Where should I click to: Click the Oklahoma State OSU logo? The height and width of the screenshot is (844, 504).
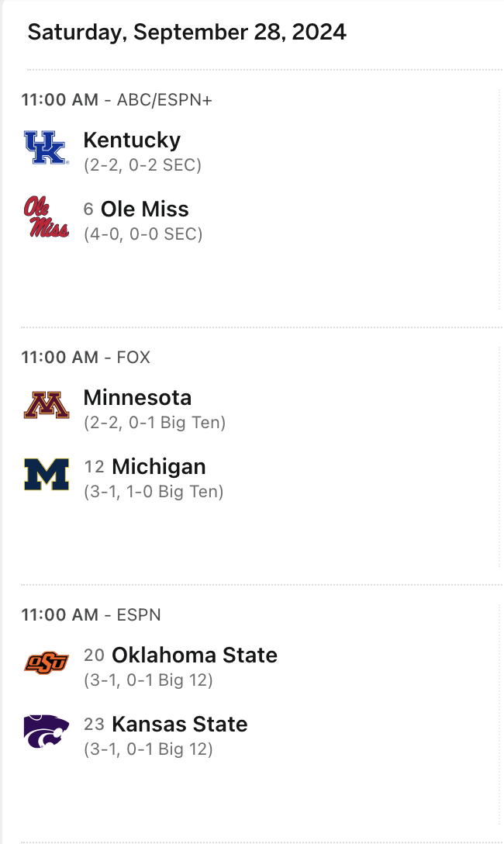[x=47, y=662]
